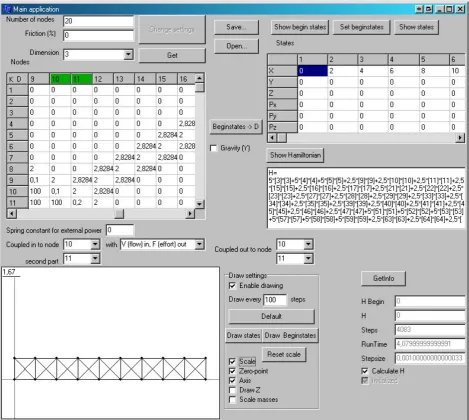The image size is (469, 420).
Task: Click the Stepsize readout field
Action: [x=430, y=358]
